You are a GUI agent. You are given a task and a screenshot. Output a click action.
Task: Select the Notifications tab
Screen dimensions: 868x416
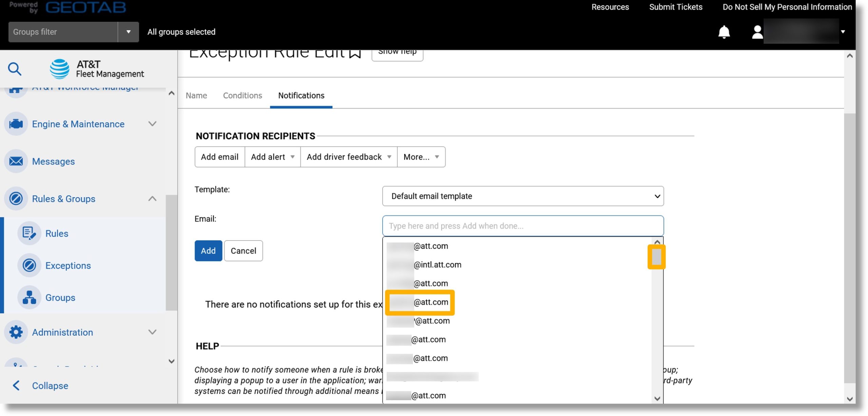[301, 96]
